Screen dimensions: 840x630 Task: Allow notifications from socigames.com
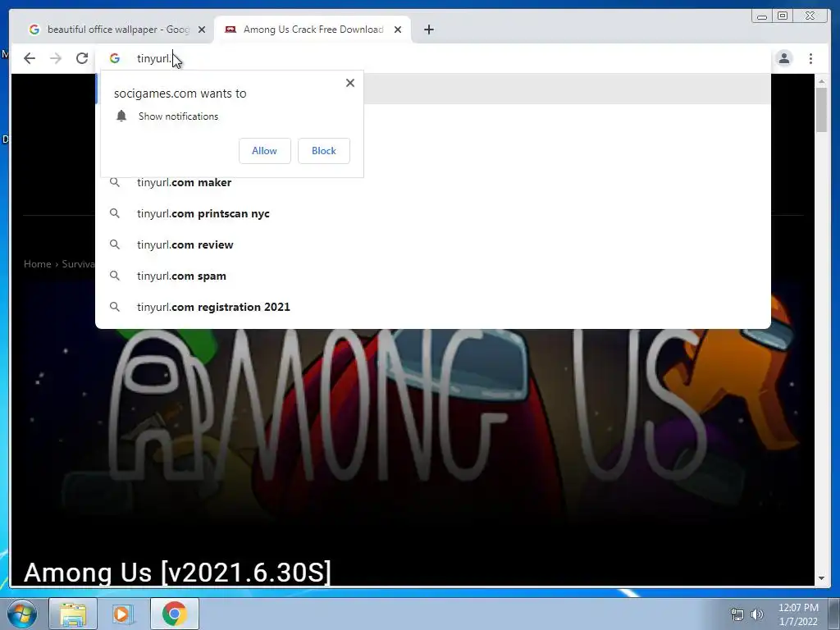[x=265, y=151]
